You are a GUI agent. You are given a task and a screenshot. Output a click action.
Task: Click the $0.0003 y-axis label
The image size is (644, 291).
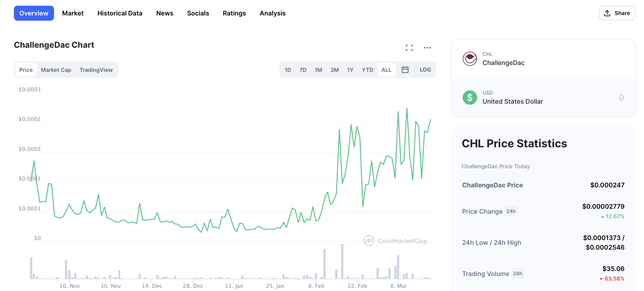(x=30, y=89)
